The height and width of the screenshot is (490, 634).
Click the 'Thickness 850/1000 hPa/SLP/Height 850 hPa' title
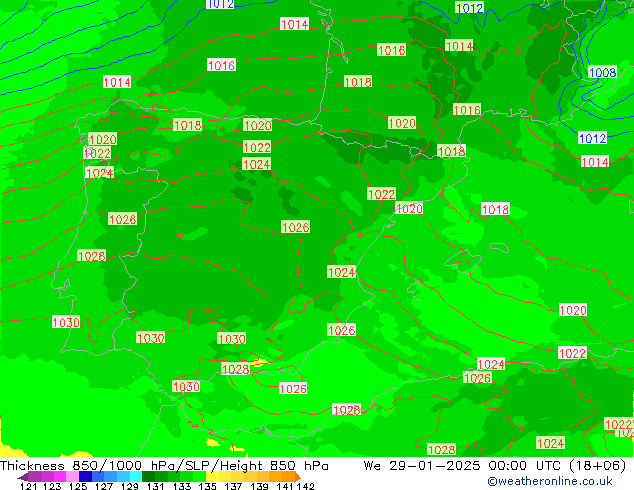tap(164, 466)
